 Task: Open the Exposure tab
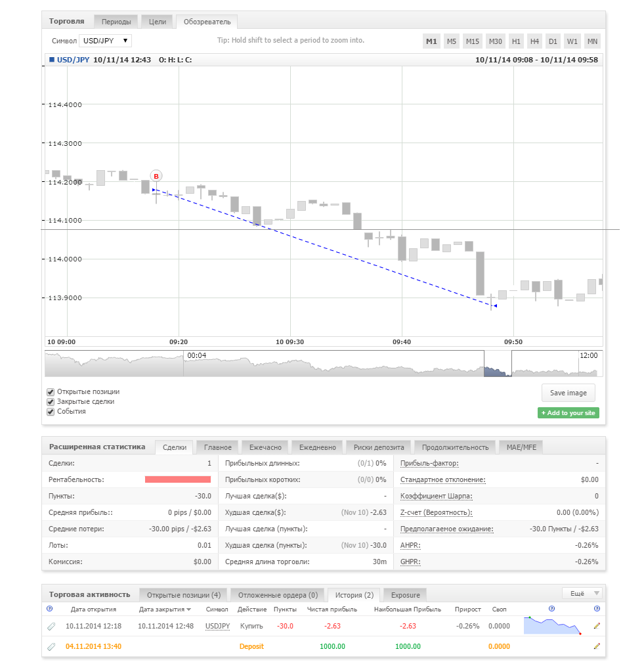[405, 595]
